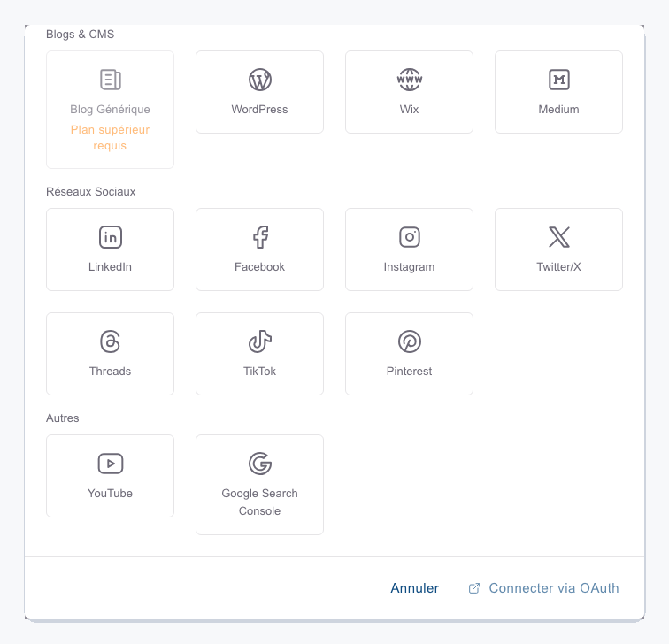Click the 'Plan supérieur requis' notice

110,138
